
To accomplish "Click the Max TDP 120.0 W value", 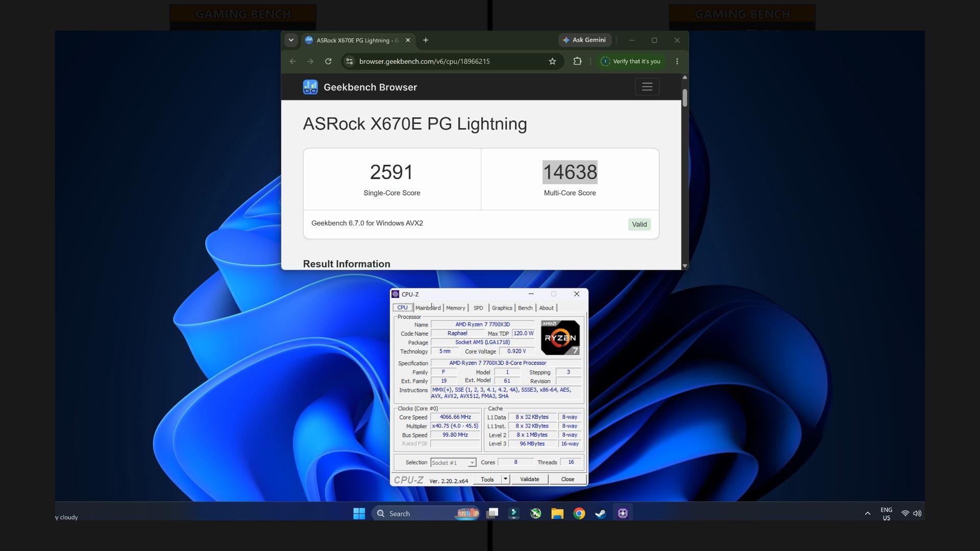I will pos(523,333).
